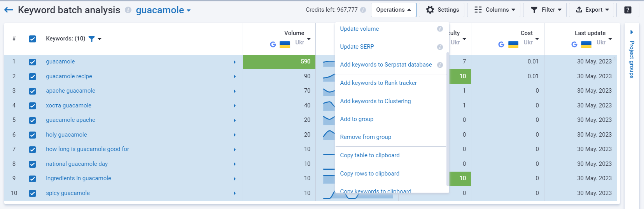Click Ukraine flag under Last update column
644x209 pixels.
586,44
